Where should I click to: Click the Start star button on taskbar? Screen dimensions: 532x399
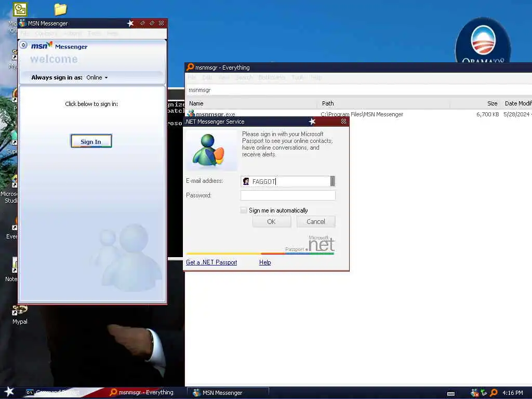coord(9,392)
